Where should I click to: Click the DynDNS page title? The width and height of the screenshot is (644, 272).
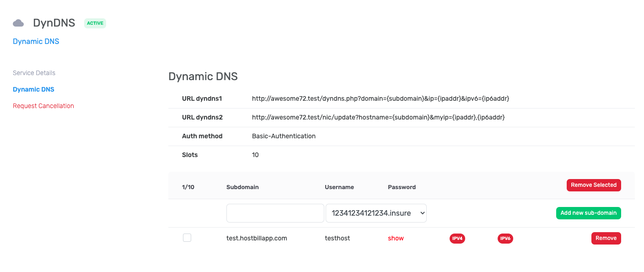point(54,23)
